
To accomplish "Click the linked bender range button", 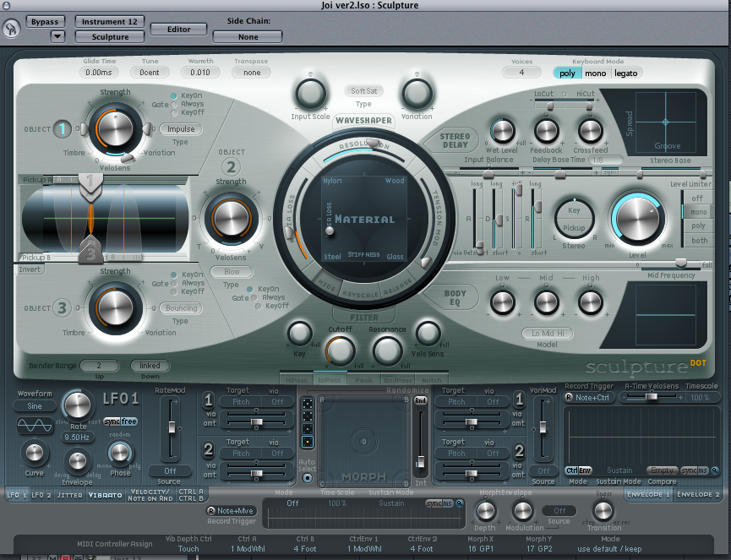I will 150,366.
